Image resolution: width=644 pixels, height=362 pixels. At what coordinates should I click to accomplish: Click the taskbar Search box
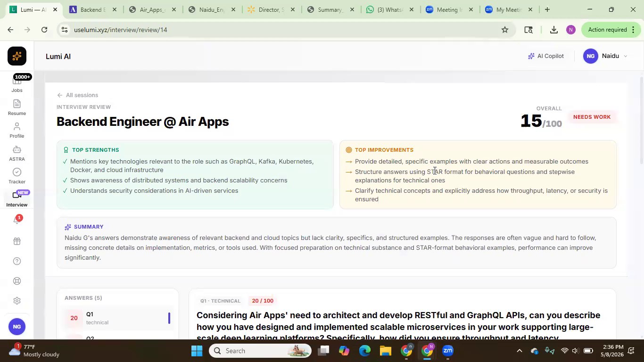click(x=260, y=351)
